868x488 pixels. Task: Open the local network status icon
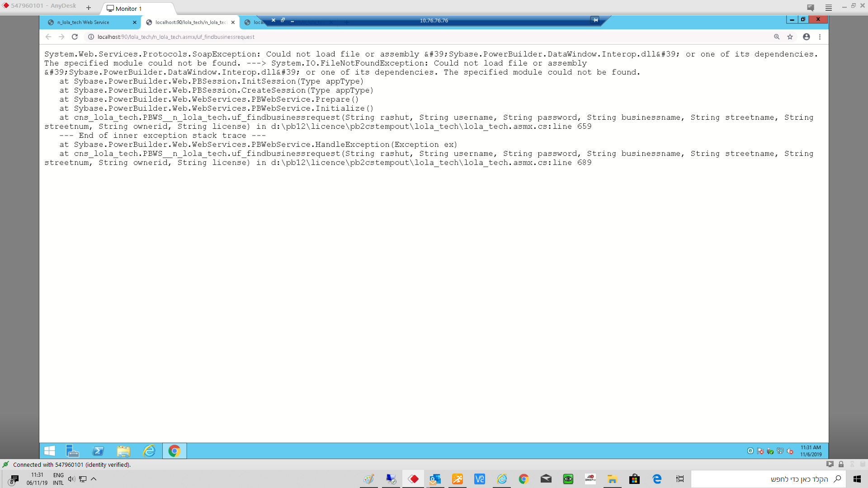pyautogui.click(x=83, y=479)
